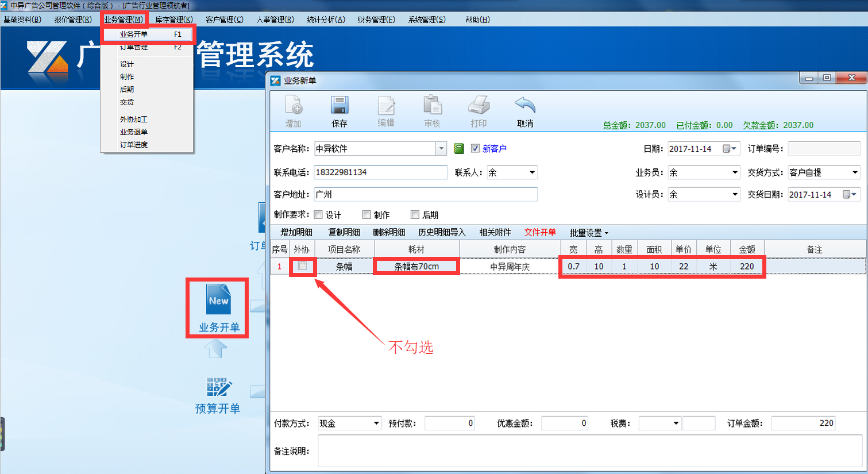868x474 pixels.
Task: Click the 金额 column header
Action: 747,249
